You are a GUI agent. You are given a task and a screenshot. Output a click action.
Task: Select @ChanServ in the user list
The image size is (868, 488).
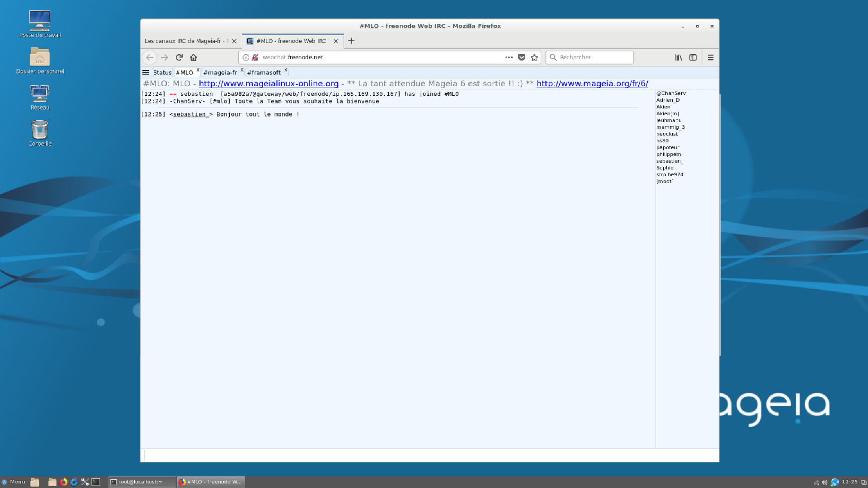click(671, 93)
